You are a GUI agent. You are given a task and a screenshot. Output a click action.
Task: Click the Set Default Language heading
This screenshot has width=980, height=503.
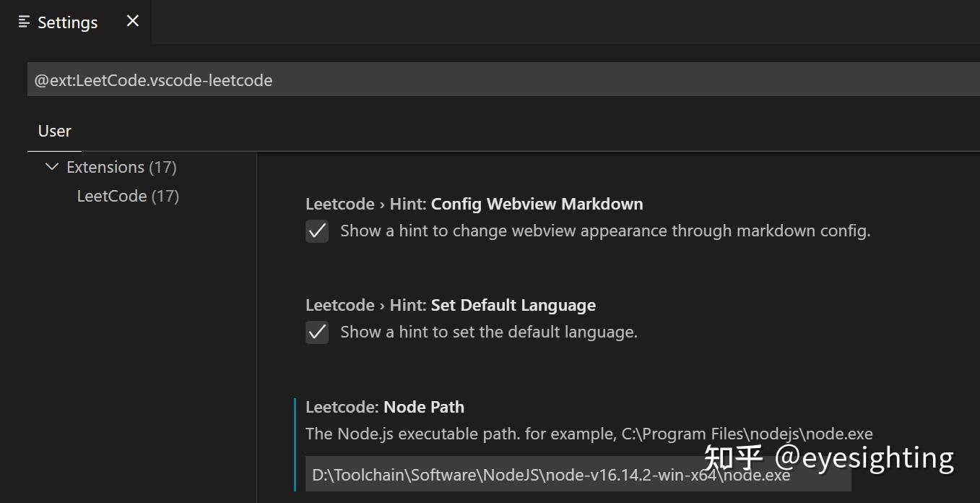pyautogui.click(x=513, y=305)
